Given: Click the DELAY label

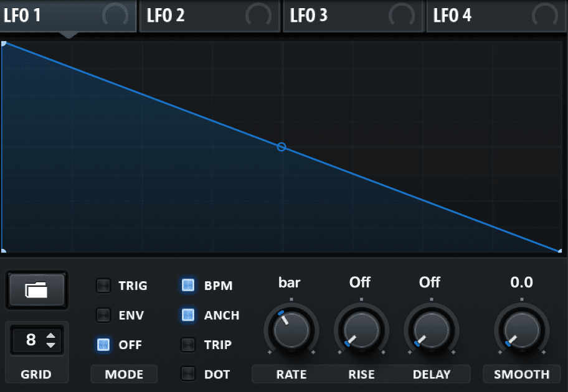Looking at the screenshot, I should click(x=432, y=374).
